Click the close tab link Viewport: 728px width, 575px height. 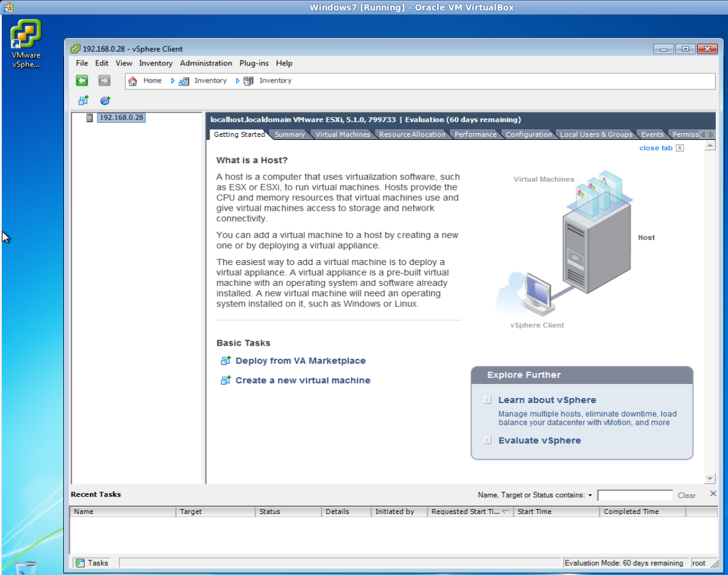click(x=656, y=148)
